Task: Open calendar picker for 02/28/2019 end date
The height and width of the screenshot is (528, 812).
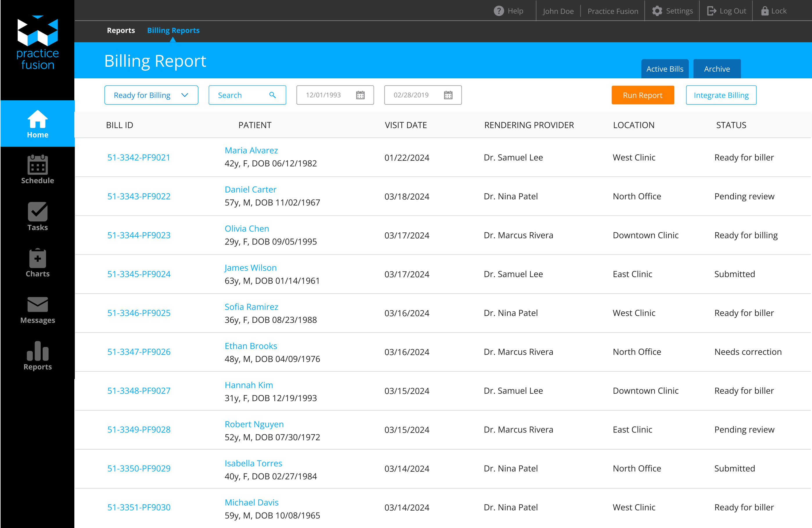Action: pos(448,95)
